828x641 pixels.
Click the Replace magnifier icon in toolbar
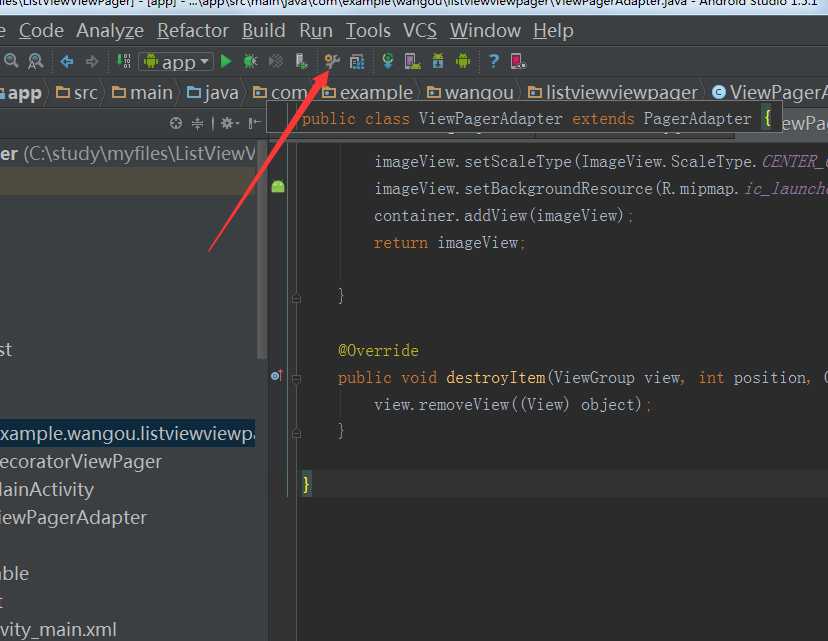[35, 62]
